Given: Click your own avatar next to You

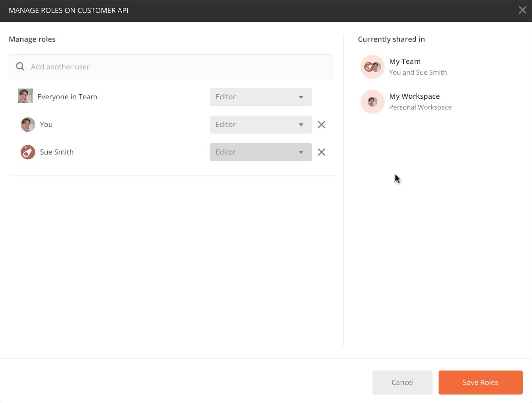Looking at the screenshot, I should pyautogui.click(x=28, y=125).
